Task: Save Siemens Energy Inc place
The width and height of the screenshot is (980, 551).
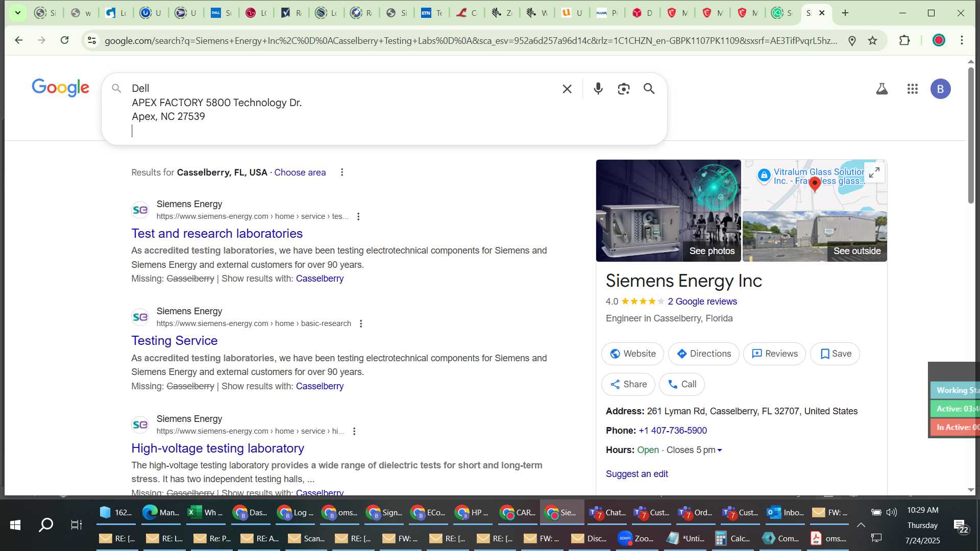Action: [835, 354]
